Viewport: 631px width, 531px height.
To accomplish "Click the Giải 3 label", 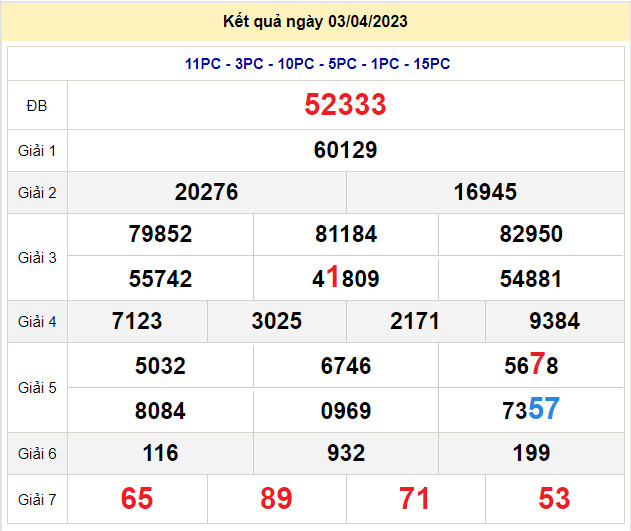I will coord(37,258).
